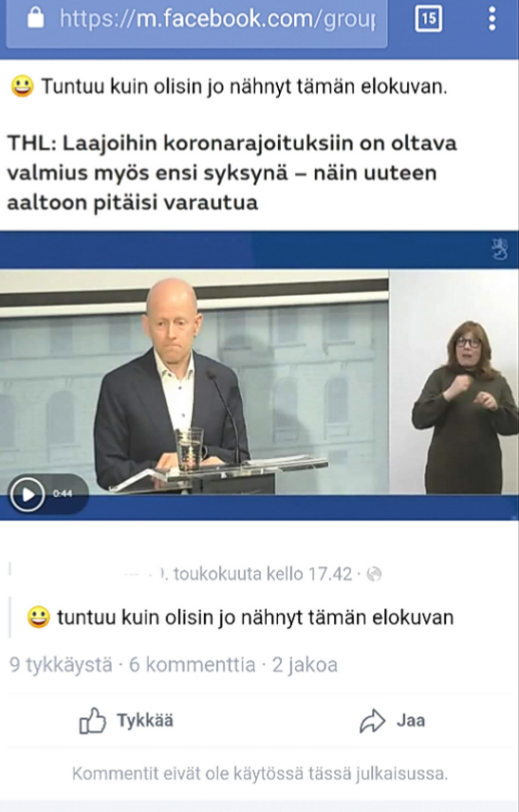Image resolution: width=519 pixels, height=812 pixels.
Task: Open the 6 kommenttia comments count
Action: tap(193, 664)
